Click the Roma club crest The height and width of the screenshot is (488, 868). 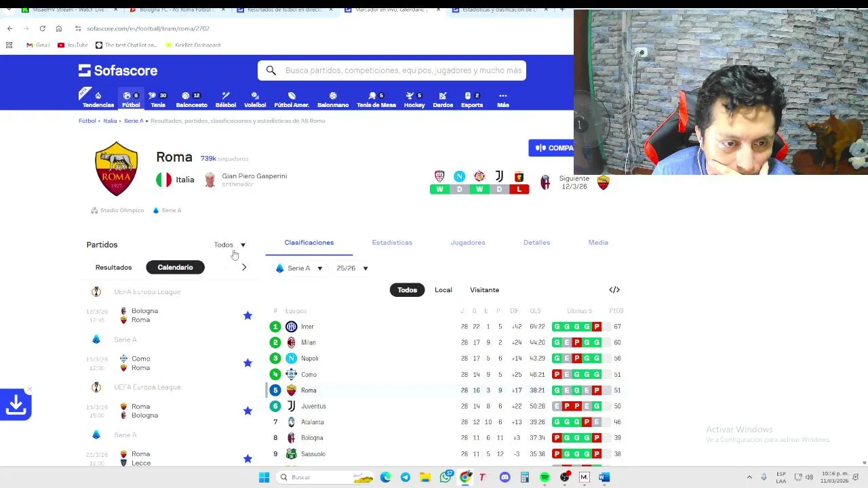click(x=117, y=169)
